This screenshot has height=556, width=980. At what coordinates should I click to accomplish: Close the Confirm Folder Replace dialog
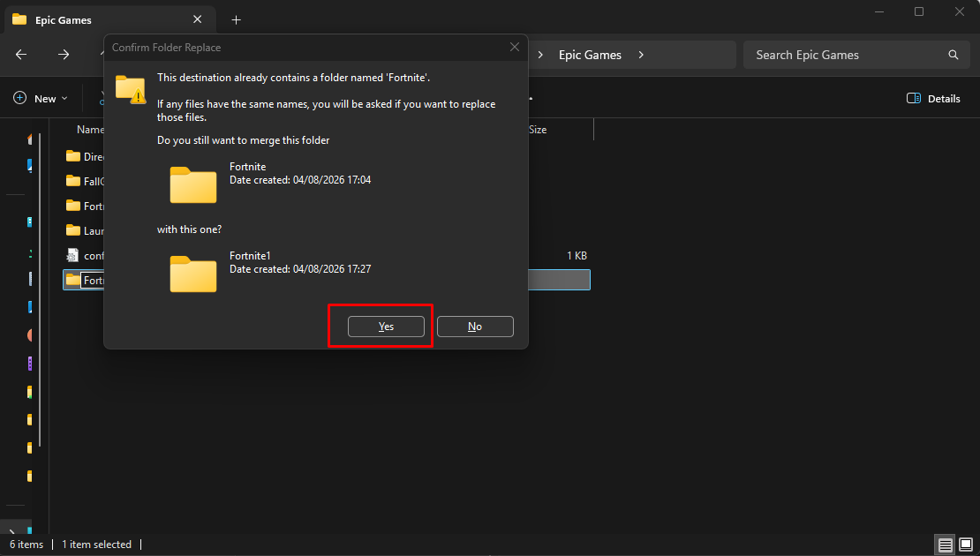(x=515, y=48)
